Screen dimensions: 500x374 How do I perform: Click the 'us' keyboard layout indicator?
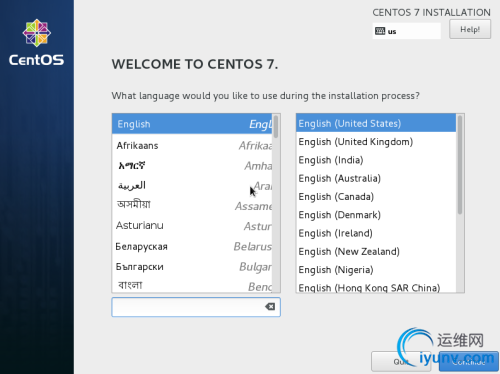coord(406,31)
